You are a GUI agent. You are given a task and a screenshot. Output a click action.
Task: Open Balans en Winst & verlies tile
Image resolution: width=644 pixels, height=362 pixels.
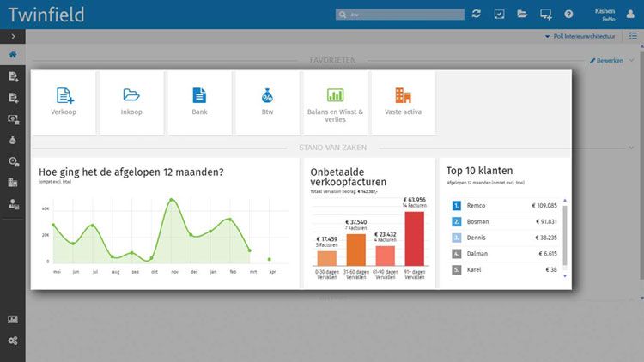335,103
